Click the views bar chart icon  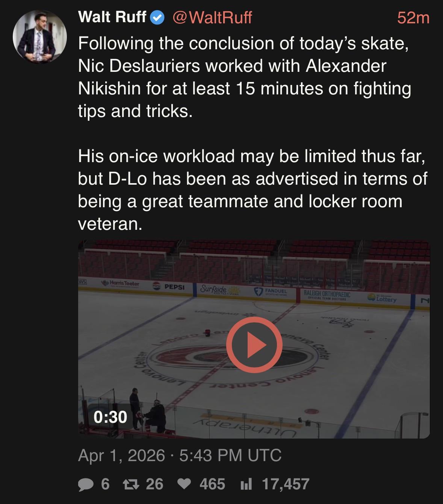tap(246, 484)
